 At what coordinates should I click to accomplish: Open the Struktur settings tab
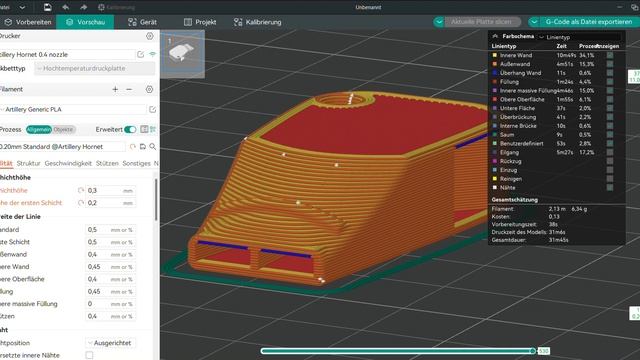pyautogui.click(x=29, y=163)
